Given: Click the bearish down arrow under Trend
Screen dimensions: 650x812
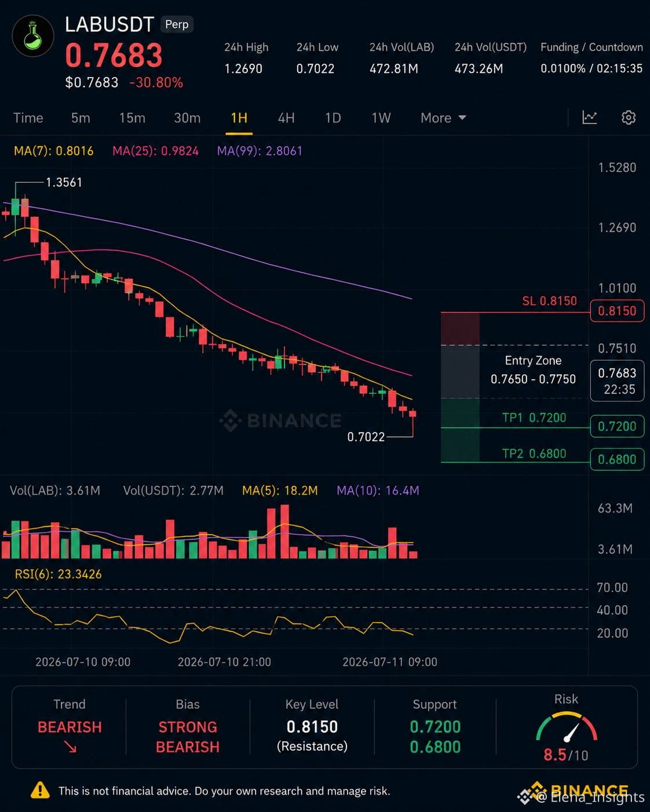Looking at the screenshot, I should [x=70, y=747].
